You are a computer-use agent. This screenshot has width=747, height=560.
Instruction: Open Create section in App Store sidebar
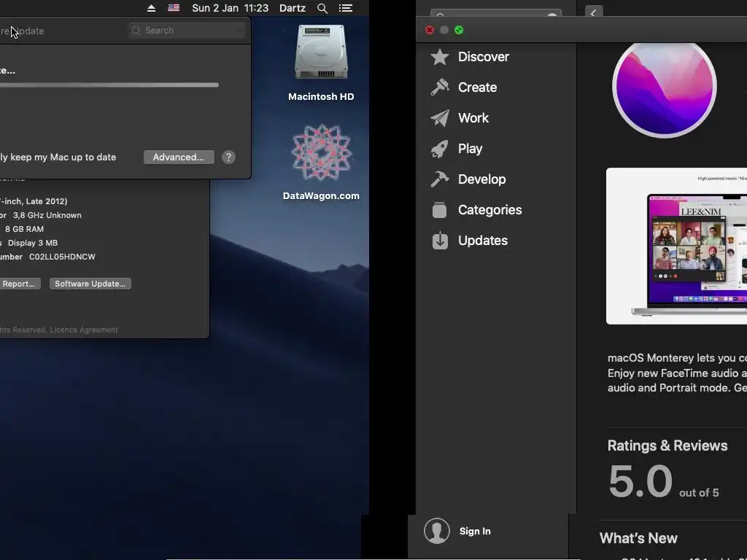[x=477, y=87]
